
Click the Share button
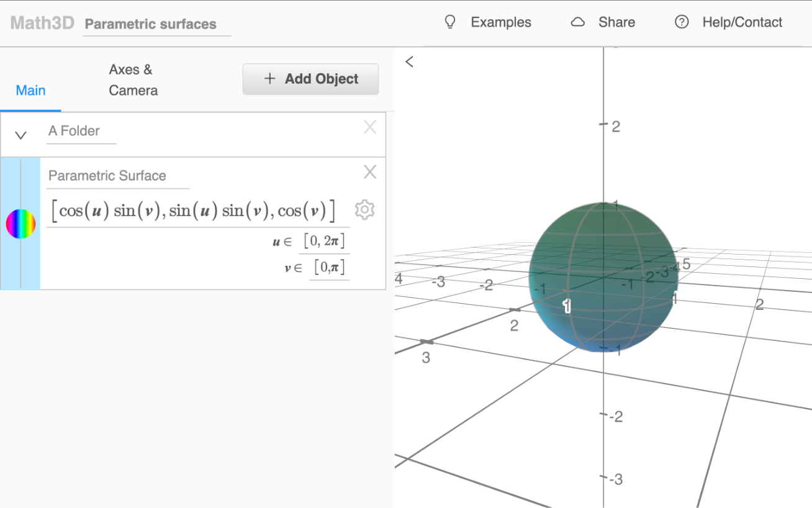click(x=616, y=22)
